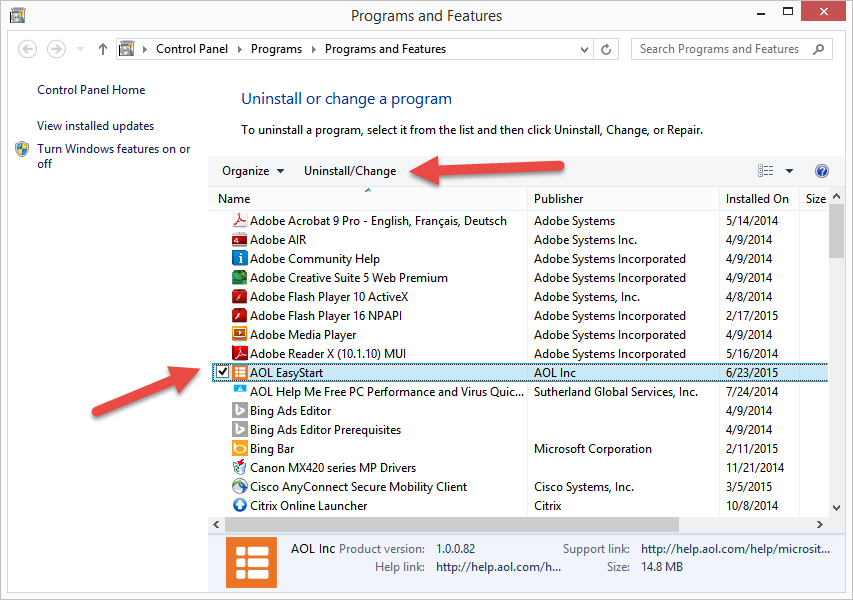This screenshot has width=853, height=600.
Task: Select Adobe Flash Player 10 ActiveX name
Action: [329, 297]
